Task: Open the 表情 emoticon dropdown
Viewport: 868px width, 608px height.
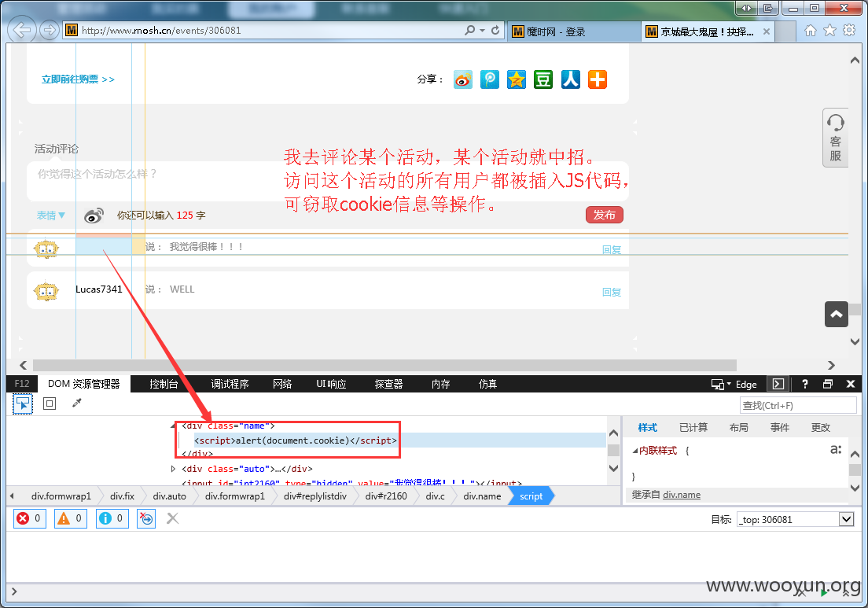Action: [51, 216]
